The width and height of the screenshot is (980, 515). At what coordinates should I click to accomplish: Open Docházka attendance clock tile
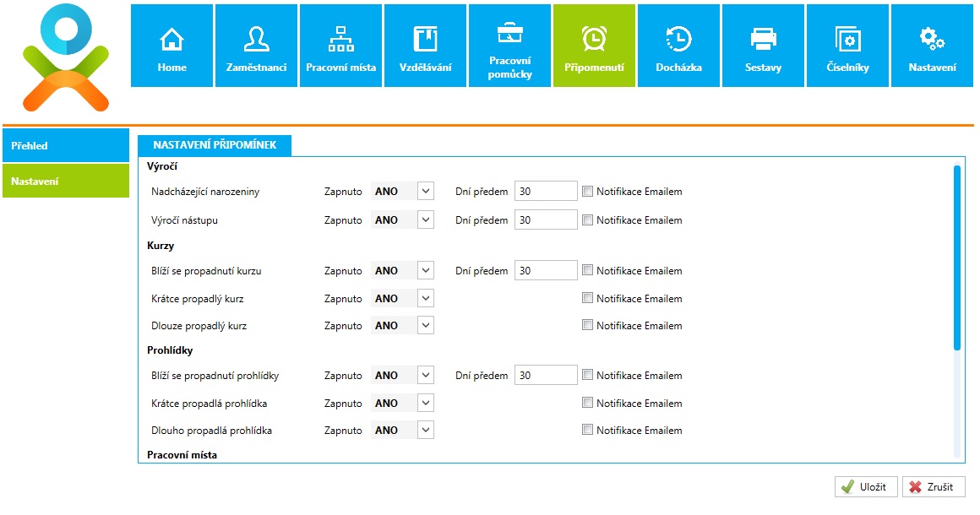click(678, 46)
